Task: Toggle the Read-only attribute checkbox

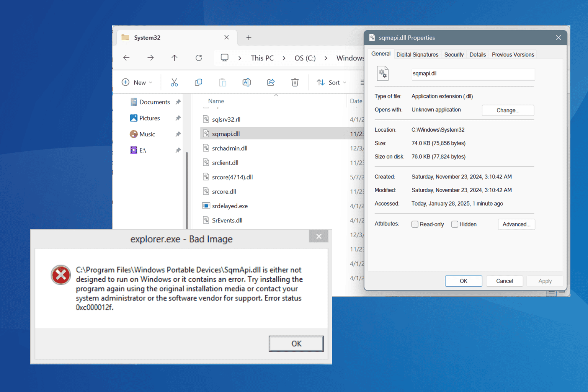Action: pyautogui.click(x=415, y=224)
